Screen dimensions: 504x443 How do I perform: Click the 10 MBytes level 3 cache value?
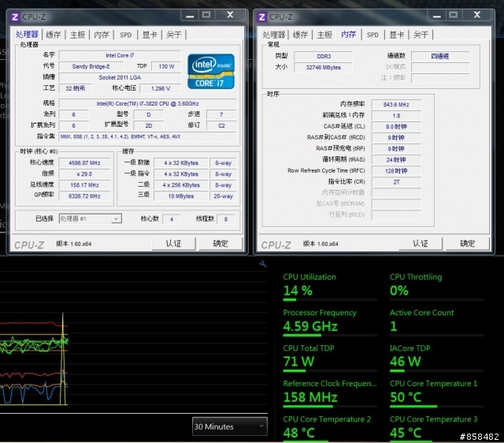(x=181, y=196)
